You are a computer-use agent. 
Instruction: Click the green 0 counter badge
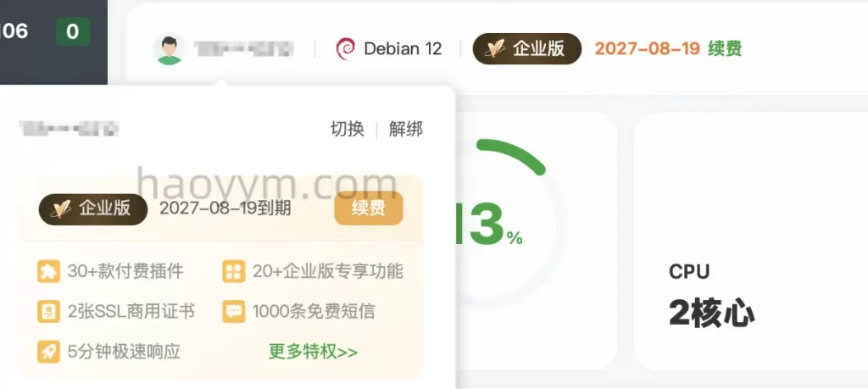(x=73, y=31)
